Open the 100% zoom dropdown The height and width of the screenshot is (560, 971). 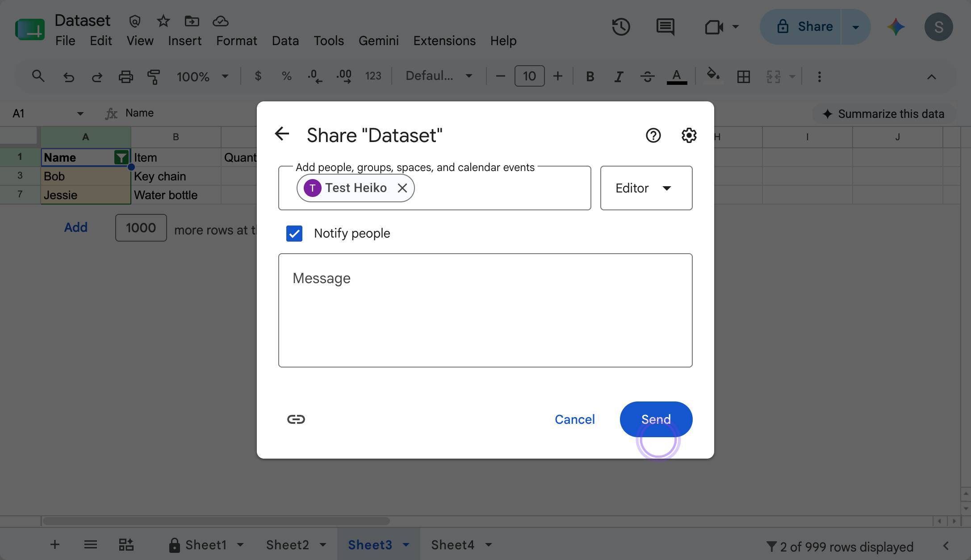pos(202,77)
